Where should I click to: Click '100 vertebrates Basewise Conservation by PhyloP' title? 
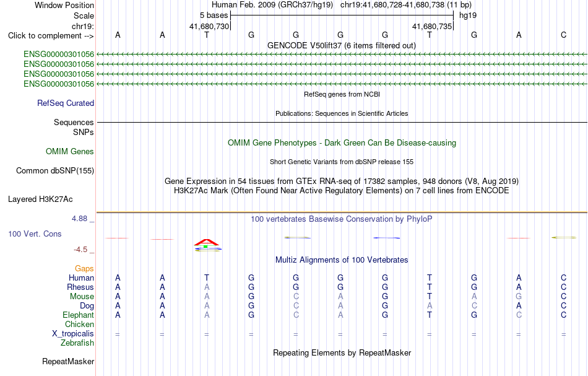(x=342, y=219)
